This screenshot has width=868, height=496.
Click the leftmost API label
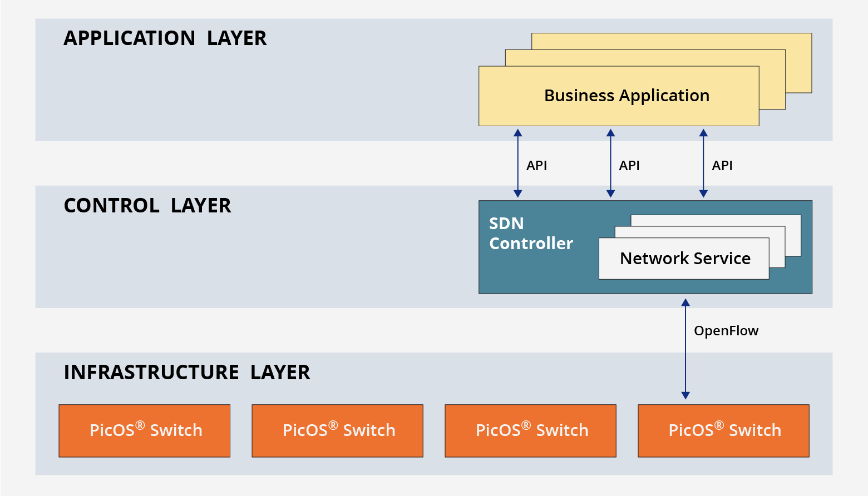coord(536,166)
